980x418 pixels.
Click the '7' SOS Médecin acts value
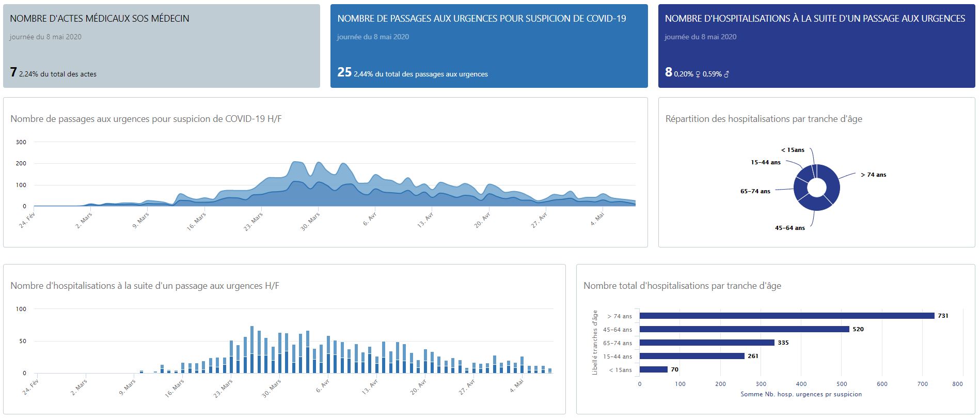tap(13, 72)
